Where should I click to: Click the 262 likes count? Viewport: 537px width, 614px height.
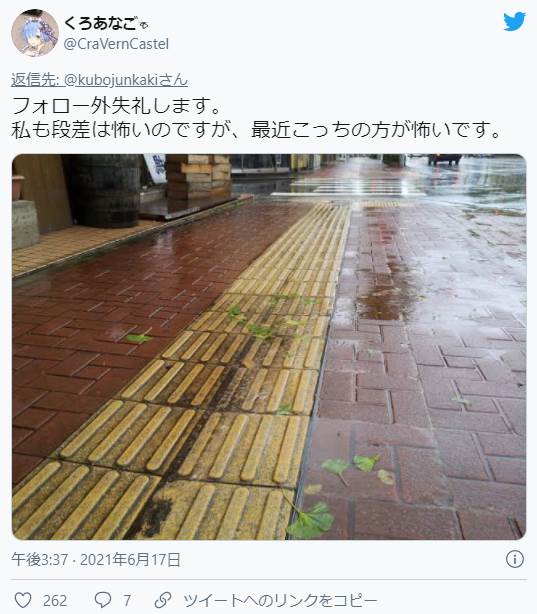tap(55, 600)
